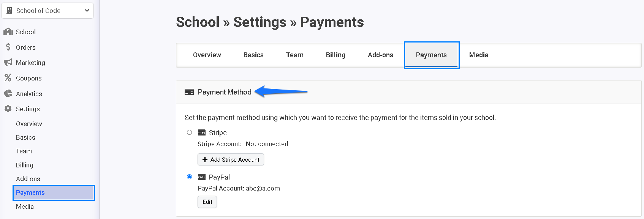Image resolution: width=644 pixels, height=219 pixels.
Task: Click the PayPal logo icon
Action: (202, 177)
